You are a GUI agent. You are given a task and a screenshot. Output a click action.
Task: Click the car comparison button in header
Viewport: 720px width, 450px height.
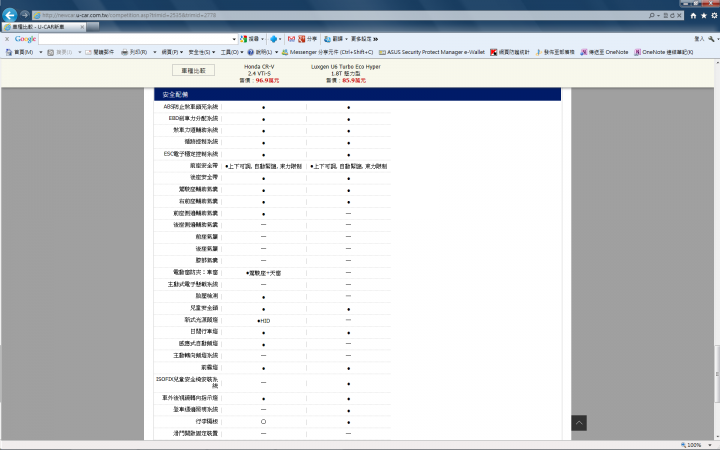[193, 70]
